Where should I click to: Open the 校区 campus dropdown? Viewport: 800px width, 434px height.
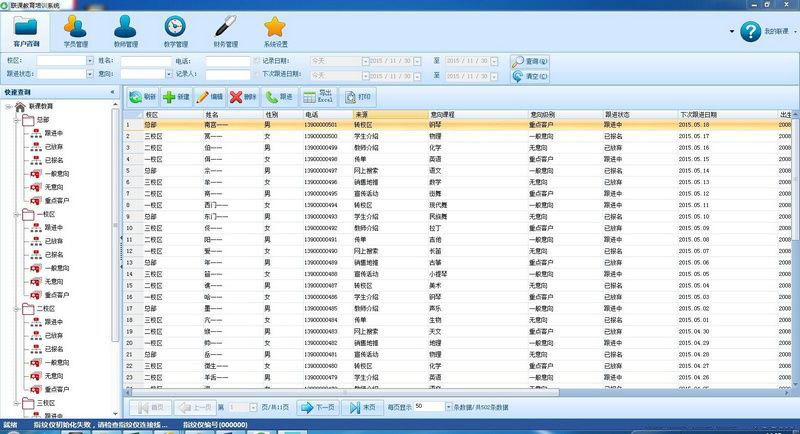[x=88, y=61]
